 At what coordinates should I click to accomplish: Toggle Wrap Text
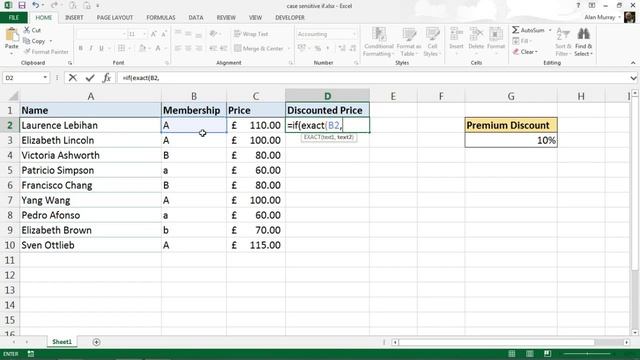tap(251, 34)
